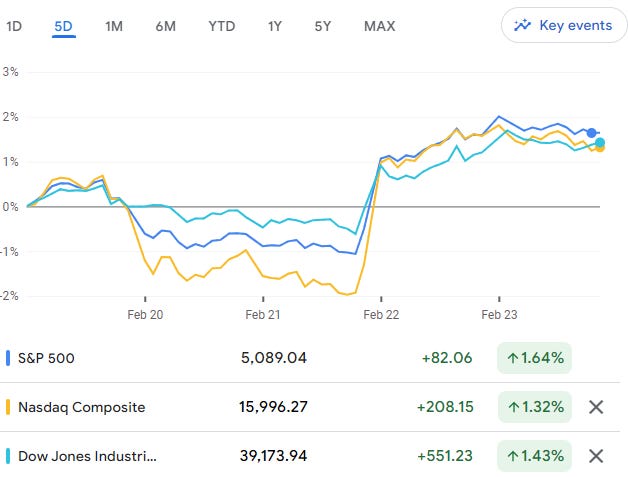628x477 pixels.
Task: Click the sparkle chart icon in Key events
Action: click(522, 25)
